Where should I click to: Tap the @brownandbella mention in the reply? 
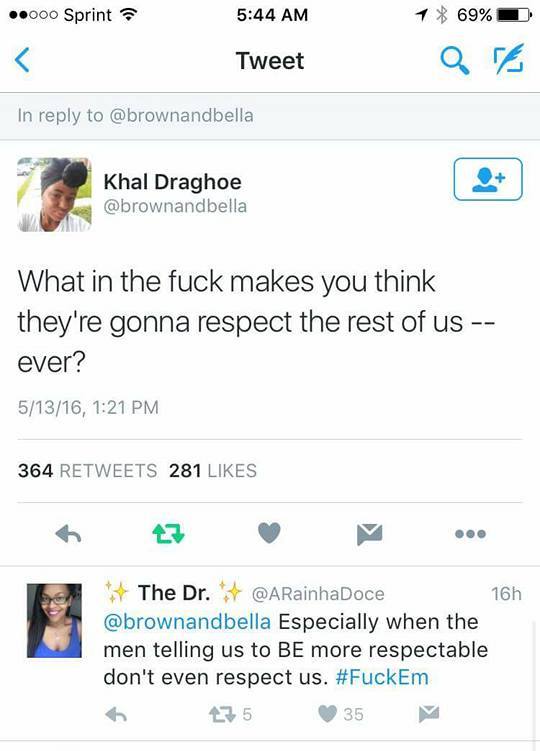click(x=187, y=622)
